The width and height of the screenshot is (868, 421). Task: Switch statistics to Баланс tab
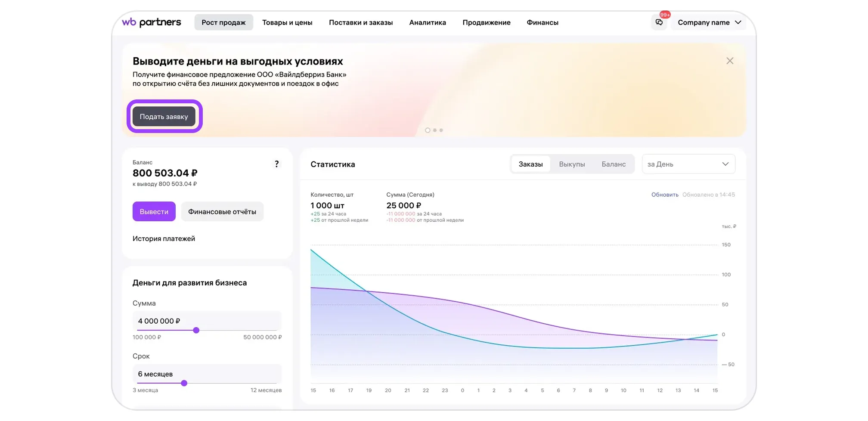(613, 164)
